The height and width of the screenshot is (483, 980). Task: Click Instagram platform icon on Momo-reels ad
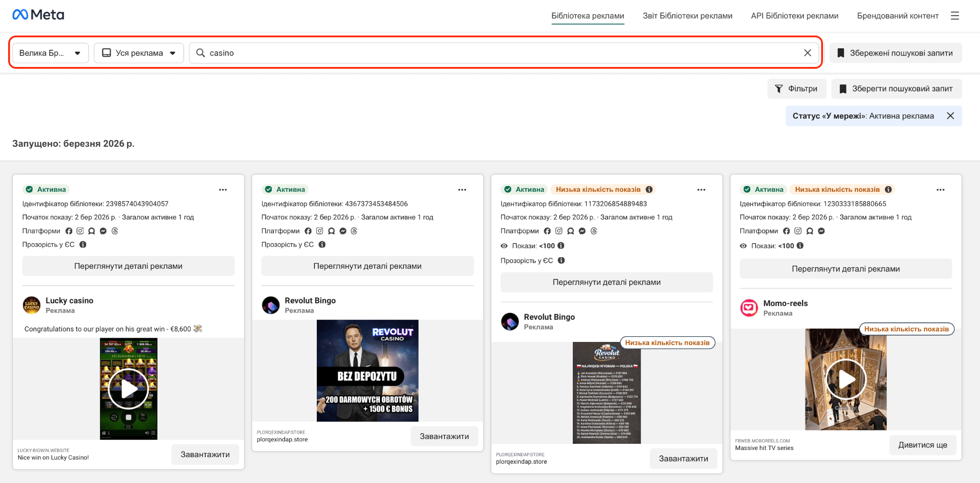pos(798,231)
